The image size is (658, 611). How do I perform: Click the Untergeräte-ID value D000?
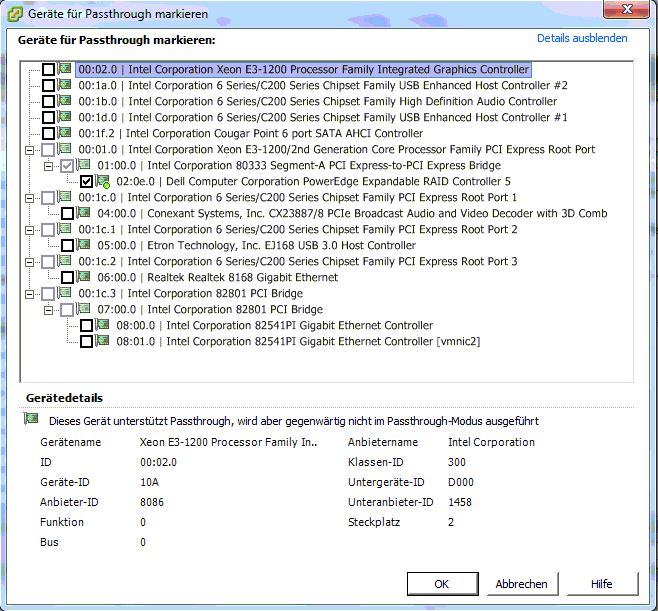tap(461, 482)
